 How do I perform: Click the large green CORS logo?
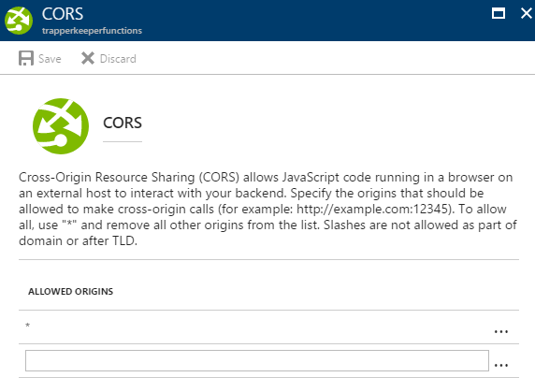tap(61, 126)
